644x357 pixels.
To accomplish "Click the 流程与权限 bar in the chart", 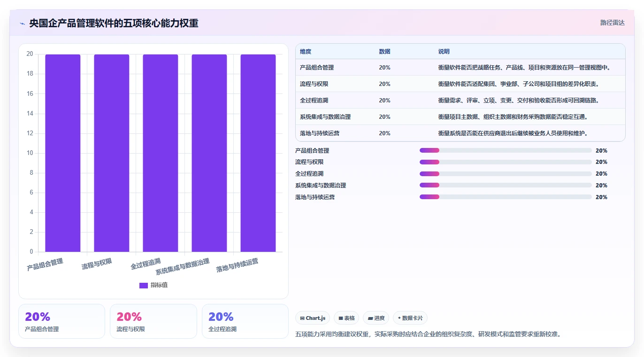I will pyautogui.click(x=111, y=153).
